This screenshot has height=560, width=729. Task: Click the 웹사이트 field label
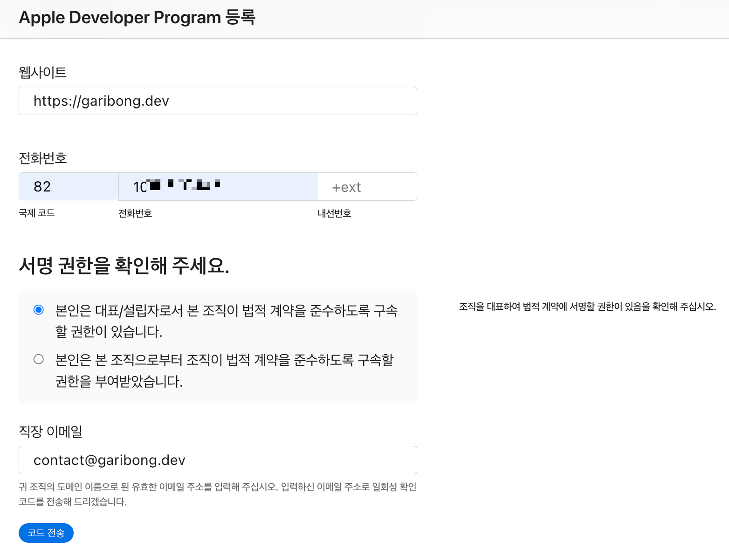point(43,72)
